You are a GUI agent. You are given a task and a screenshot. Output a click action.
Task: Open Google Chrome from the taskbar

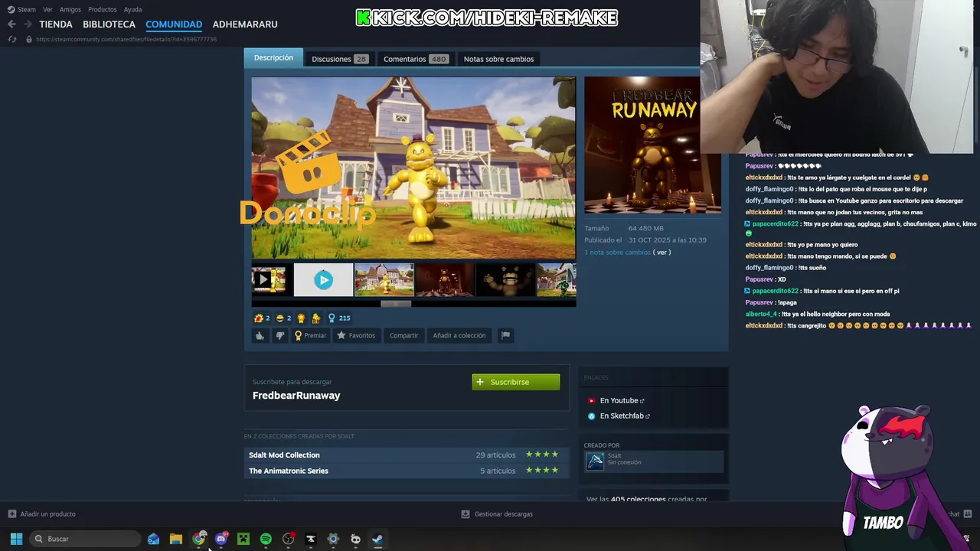199,539
